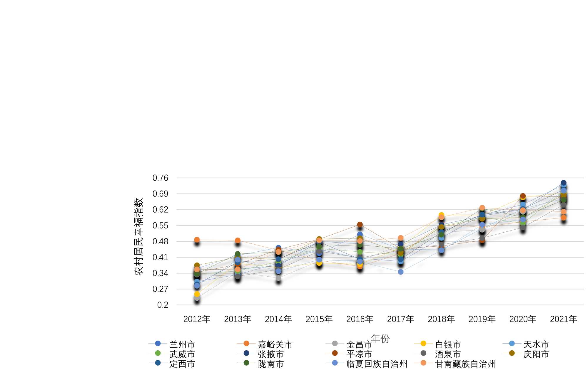Click the 白银市 yellow legend marker

tap(423, 343)
